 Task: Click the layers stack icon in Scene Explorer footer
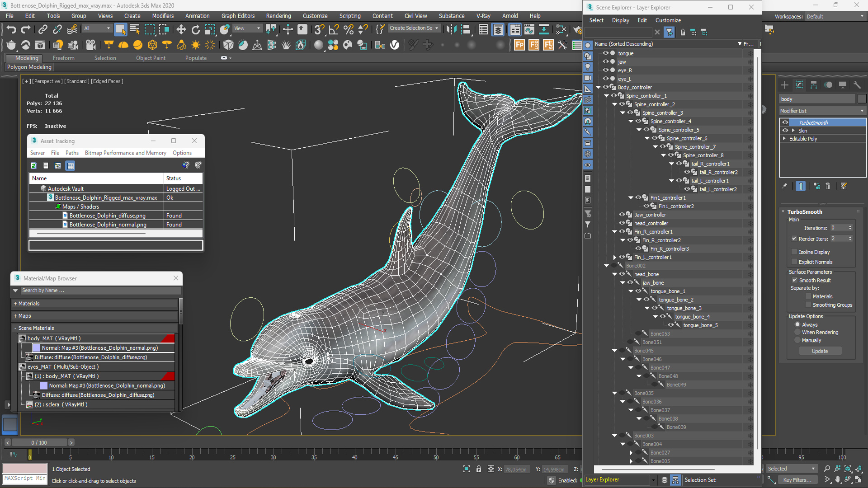(665, 480)
